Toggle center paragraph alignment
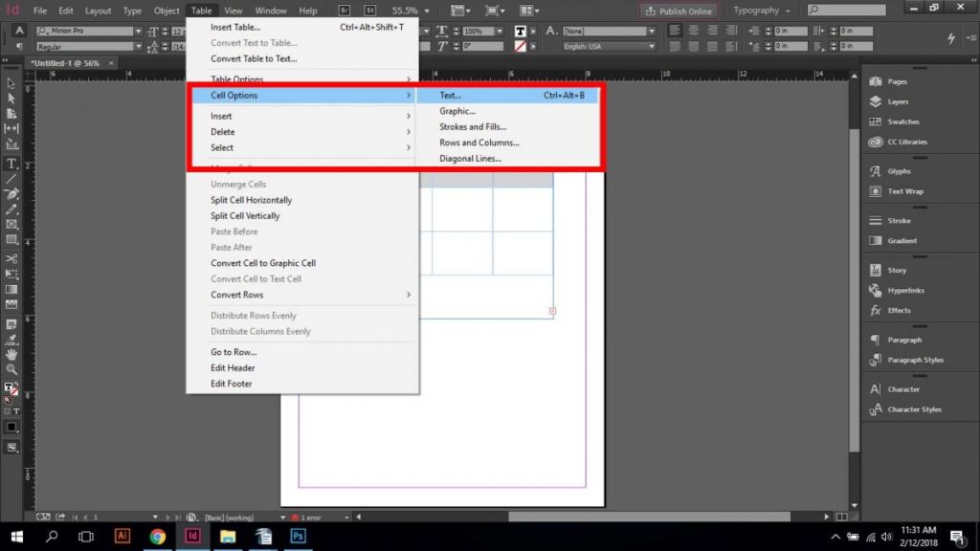Viewport: 980px width, 551px height. tap(694, 32)
